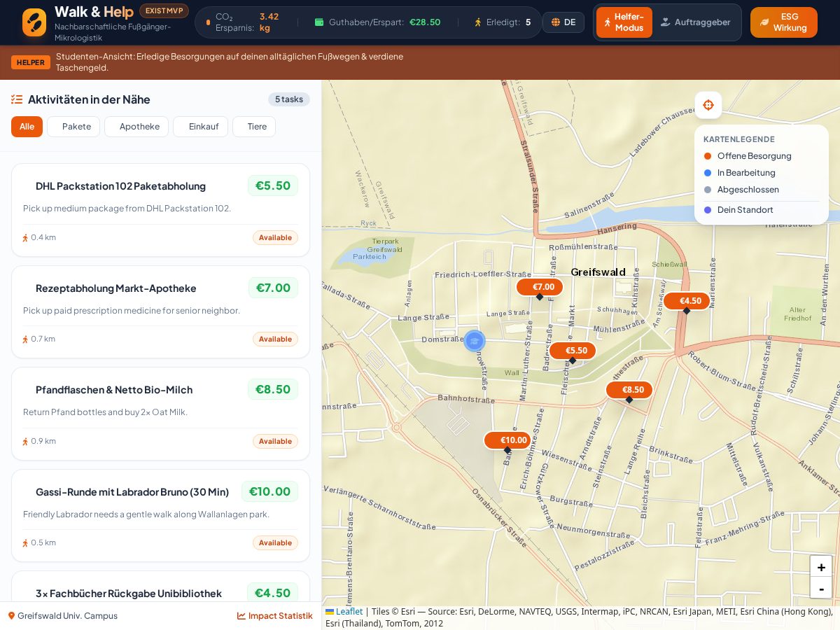This screenshot has width=840, height=630.
Task: Click the CO₂ Ersparnis 3.42 kg stat
Action: 244,22
